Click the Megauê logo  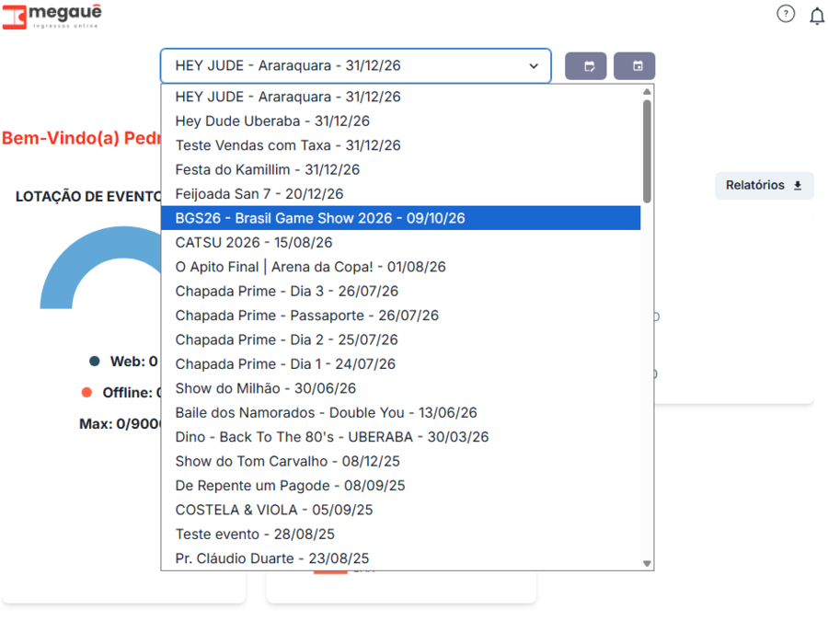[x=52, y=17]
